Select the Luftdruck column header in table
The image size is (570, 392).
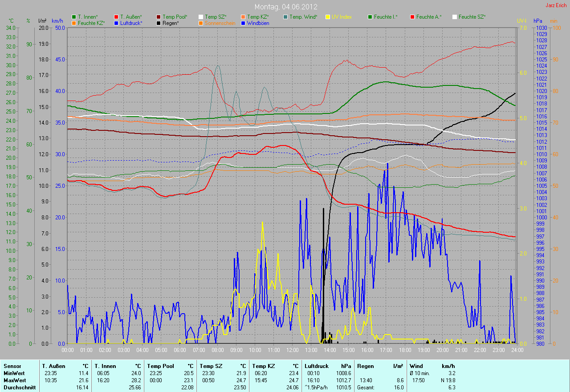click(x=316, y=366)
